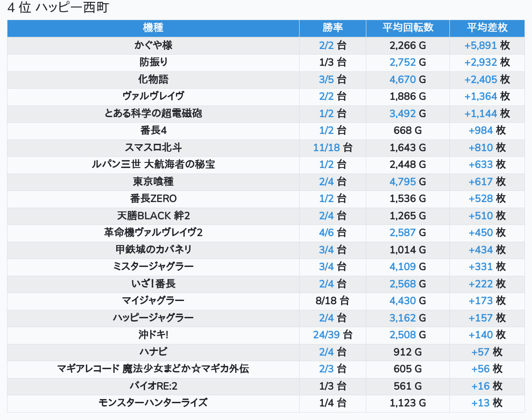Viewport: 532px width, 420px height.
Task: Select the 平均差枚 column header
Action: [487, 28]
